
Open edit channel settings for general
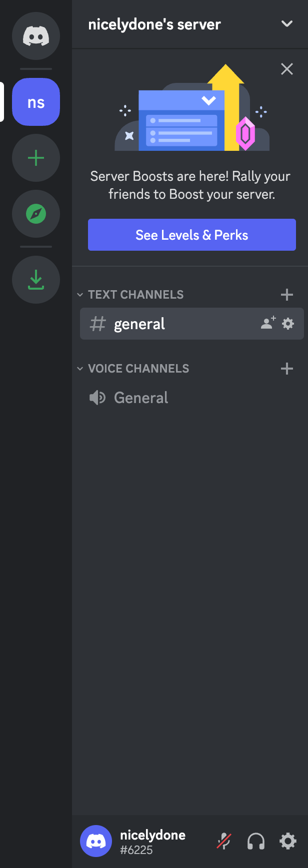(287, 324)
